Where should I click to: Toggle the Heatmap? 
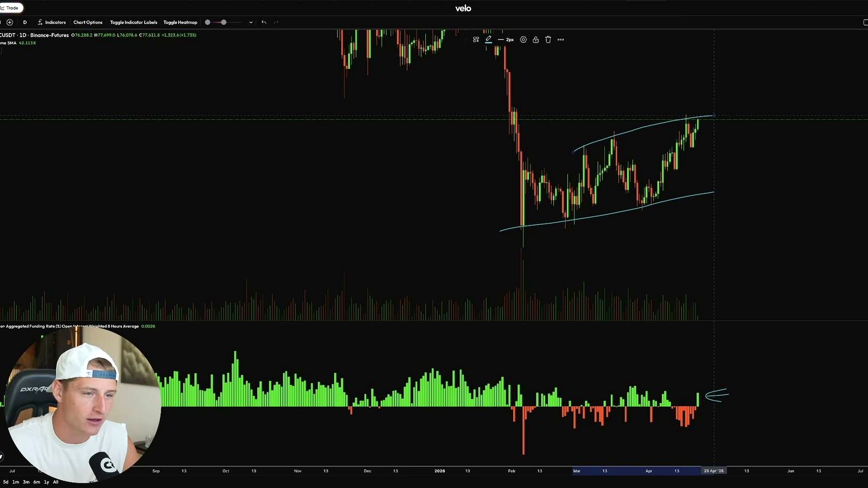(x=180, y=22)
